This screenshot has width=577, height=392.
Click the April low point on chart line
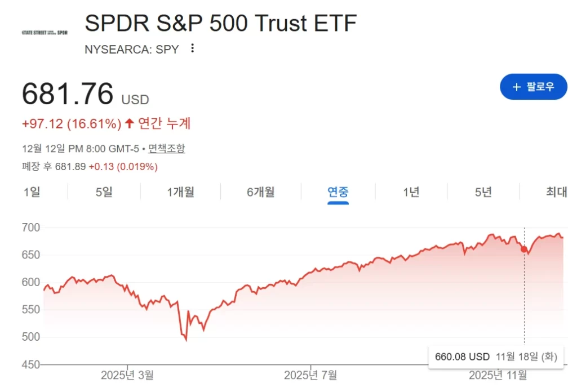(x=186, y=340)
